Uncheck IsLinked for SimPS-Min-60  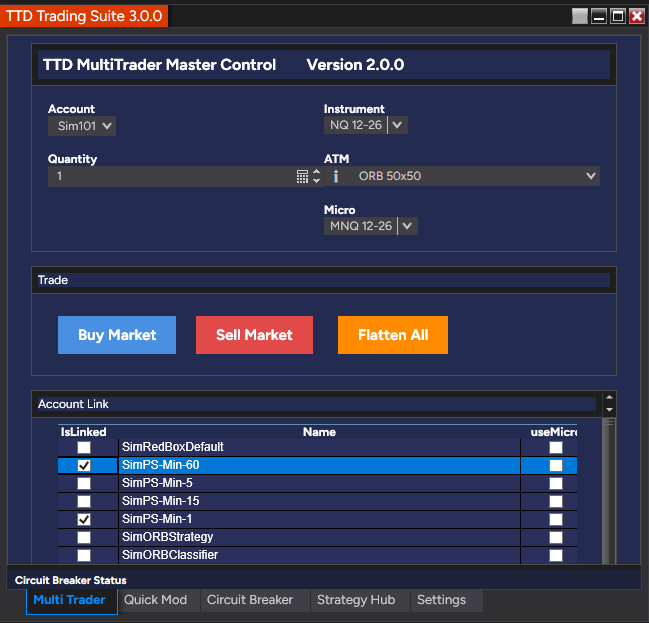(x=84, y=465)
